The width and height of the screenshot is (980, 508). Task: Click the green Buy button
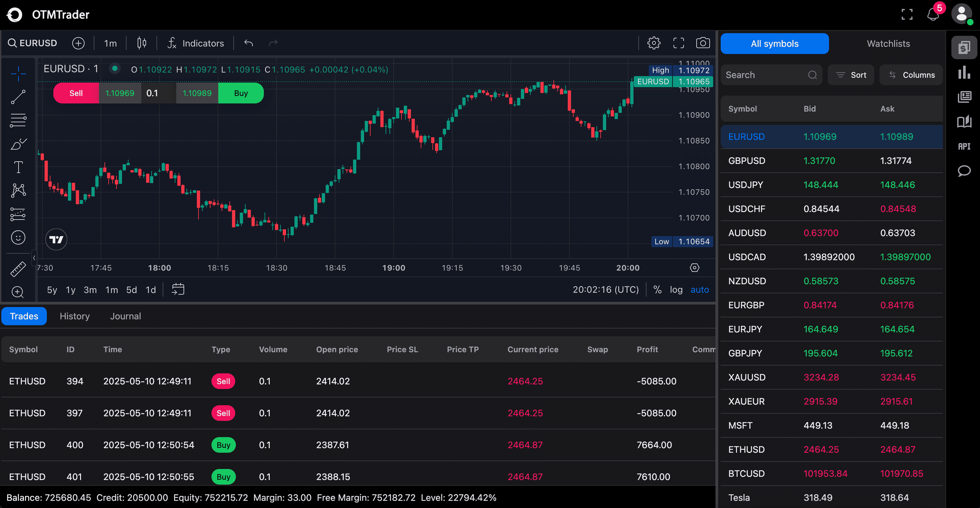tap(241, 93)
